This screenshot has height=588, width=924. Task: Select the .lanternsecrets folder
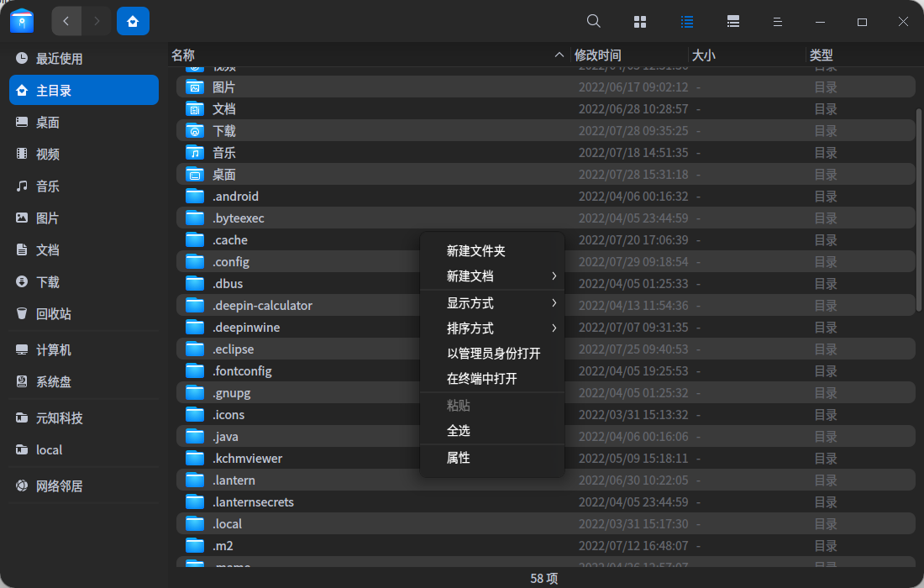[546, 501]
